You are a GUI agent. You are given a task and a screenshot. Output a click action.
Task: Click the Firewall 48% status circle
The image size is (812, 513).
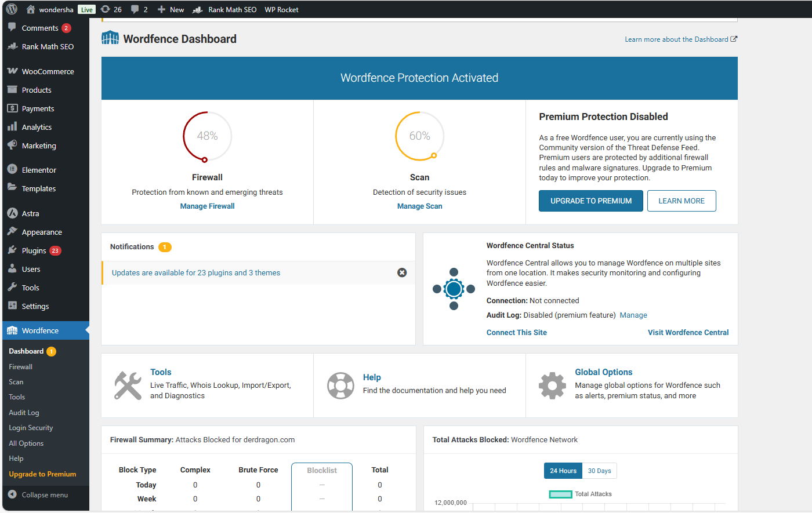point(207,136)
